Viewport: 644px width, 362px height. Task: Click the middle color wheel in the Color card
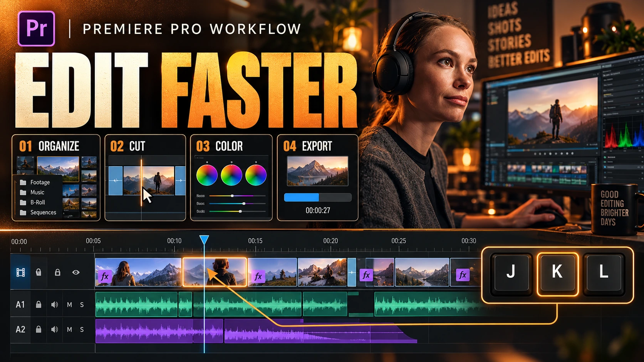(x=231, y=175)
